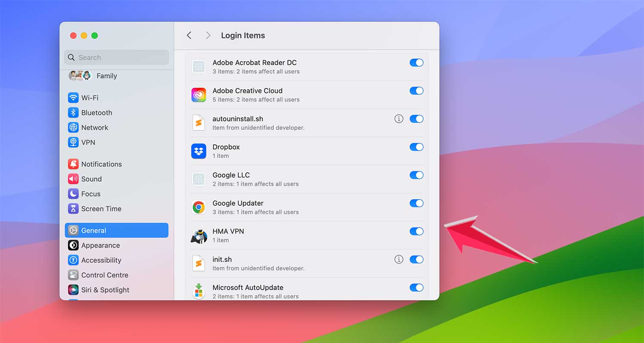Show info for the init.sh item
The height and width of the screenshot is (343, 644).
tap(398, 259)
